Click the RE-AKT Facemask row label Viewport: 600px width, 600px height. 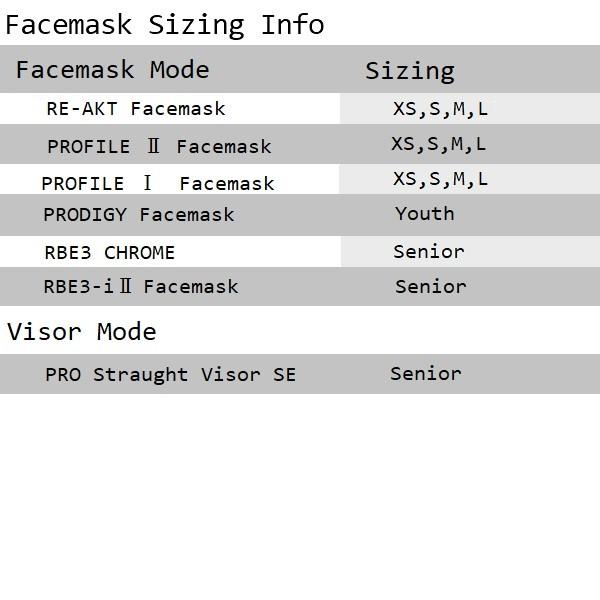click(x=136, y=109)
